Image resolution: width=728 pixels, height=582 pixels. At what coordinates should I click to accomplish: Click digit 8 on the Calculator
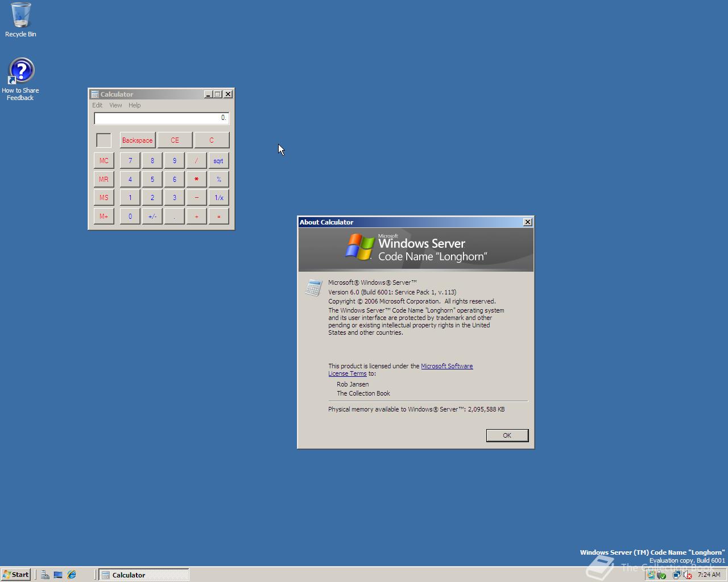(x=152, y=161)
